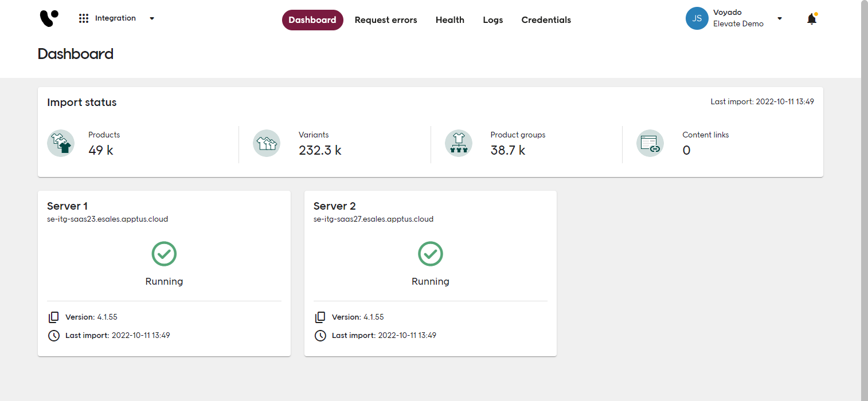Click the Variants icon

(x=266, y=143)
